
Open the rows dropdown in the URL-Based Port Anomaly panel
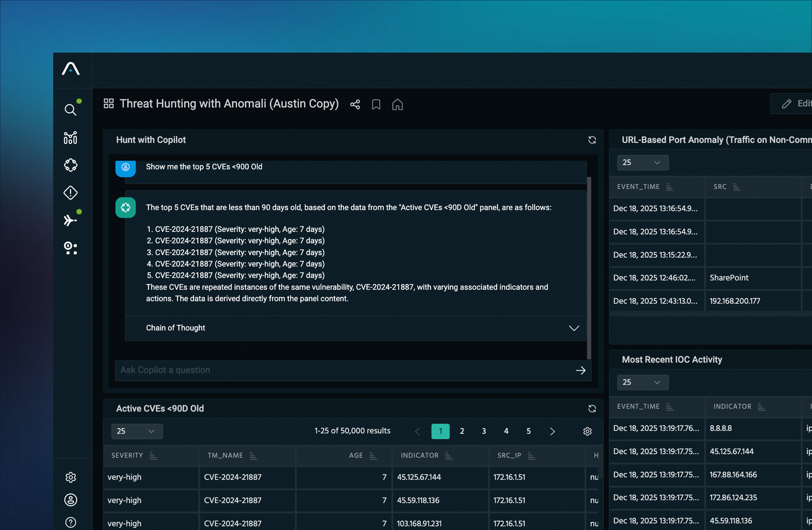pyautogui.click(x=643, y=163)
